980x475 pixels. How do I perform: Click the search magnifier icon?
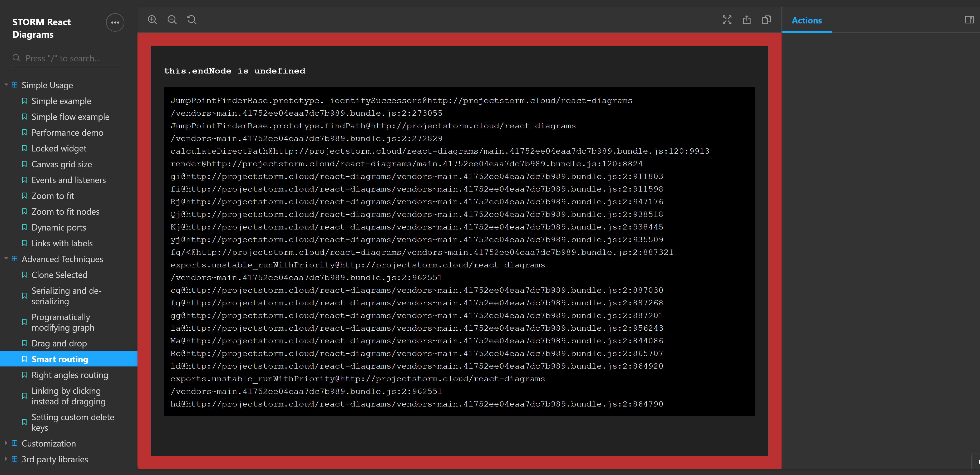pos(16,58)
